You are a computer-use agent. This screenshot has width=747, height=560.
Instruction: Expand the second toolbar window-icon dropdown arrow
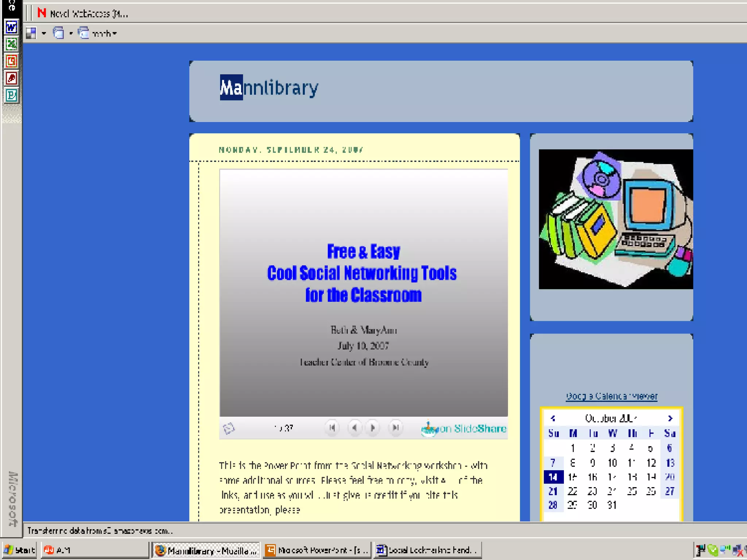[71, 34]
